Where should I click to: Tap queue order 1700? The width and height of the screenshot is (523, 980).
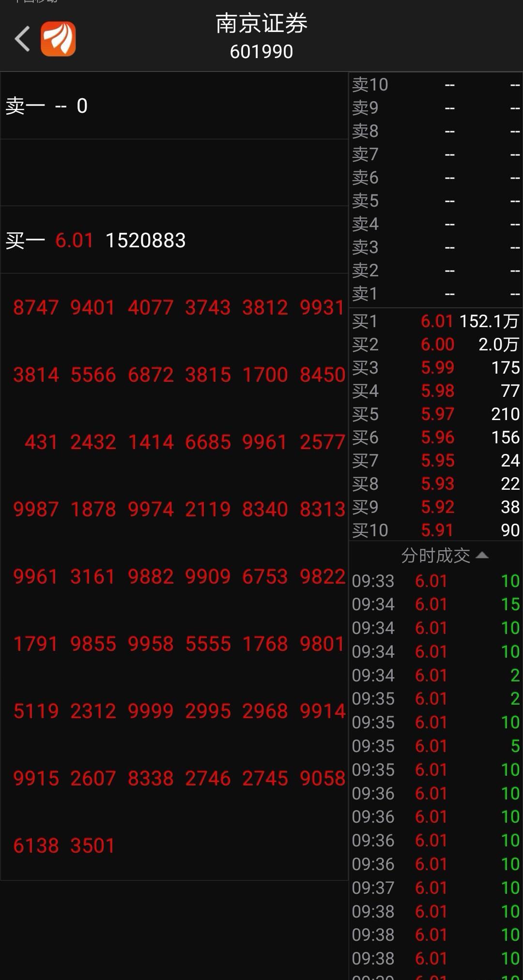[x=265, y=375]
